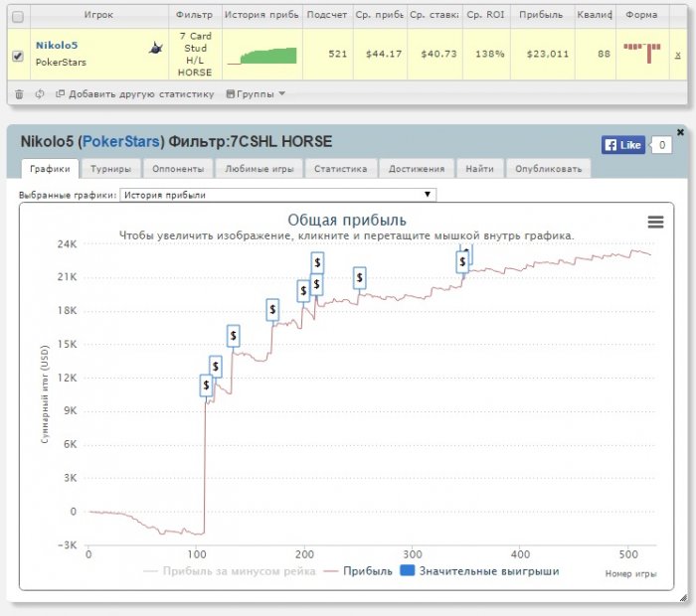Click the form bar chart icon

tap(643, 52)
